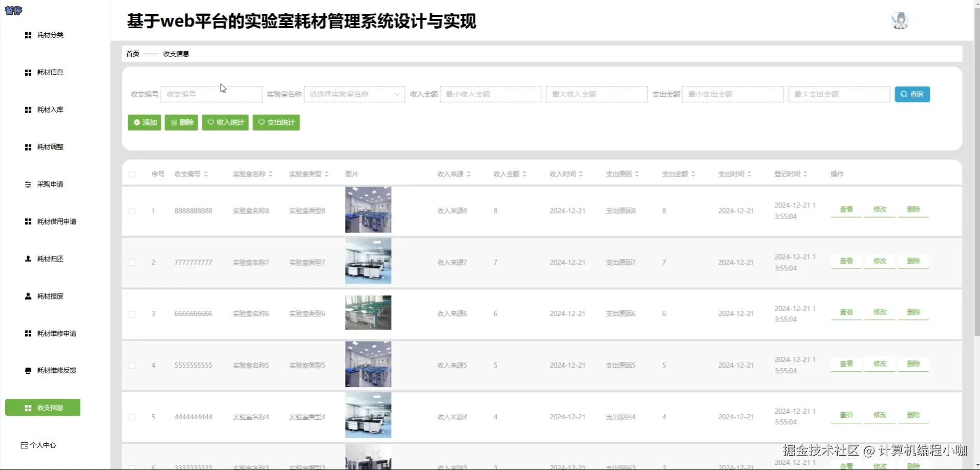Viewport: 980px width, 470px height.
Task: Focus the 最小收入金额 field
Action: tap(491, 94)
